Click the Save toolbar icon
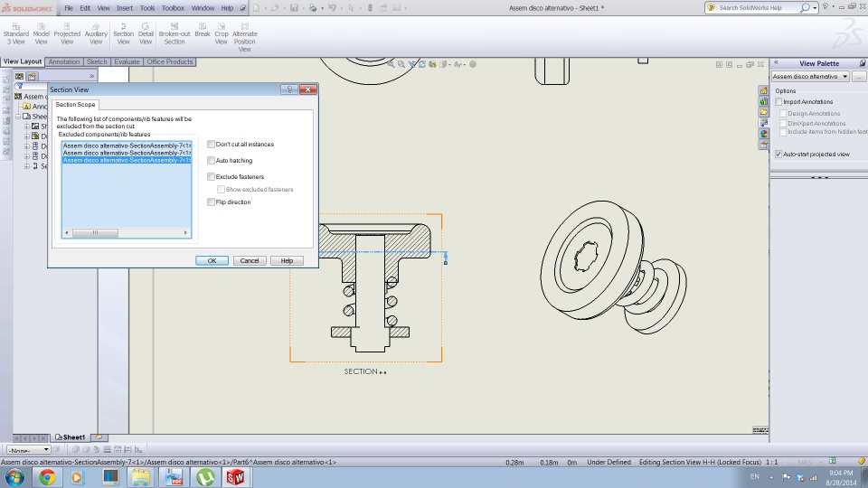The height and width of the screenshot is (488, 868). (294, 8)
